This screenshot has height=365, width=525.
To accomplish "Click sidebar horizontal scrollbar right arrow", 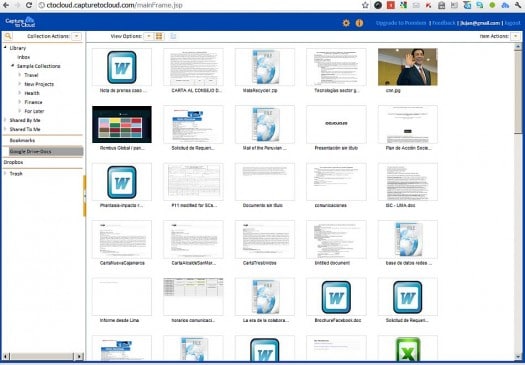I will pyautogui.click(x=79, y=356).
